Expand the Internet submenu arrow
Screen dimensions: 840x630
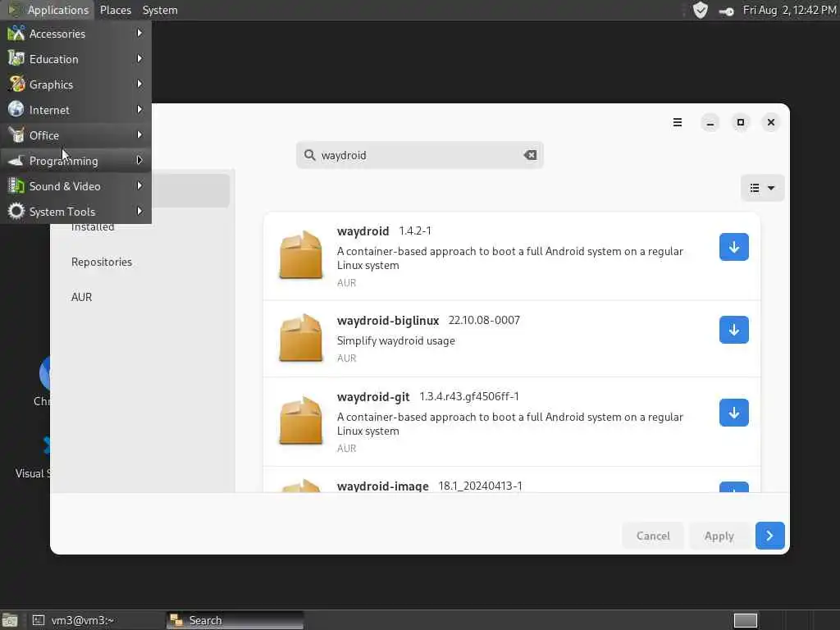pos(139,109)
